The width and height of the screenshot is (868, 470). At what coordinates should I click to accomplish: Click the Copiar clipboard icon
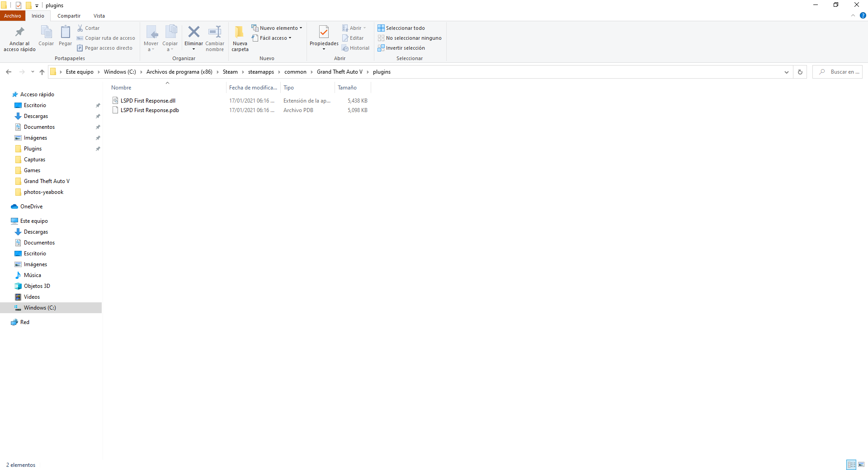click(46, 32)
